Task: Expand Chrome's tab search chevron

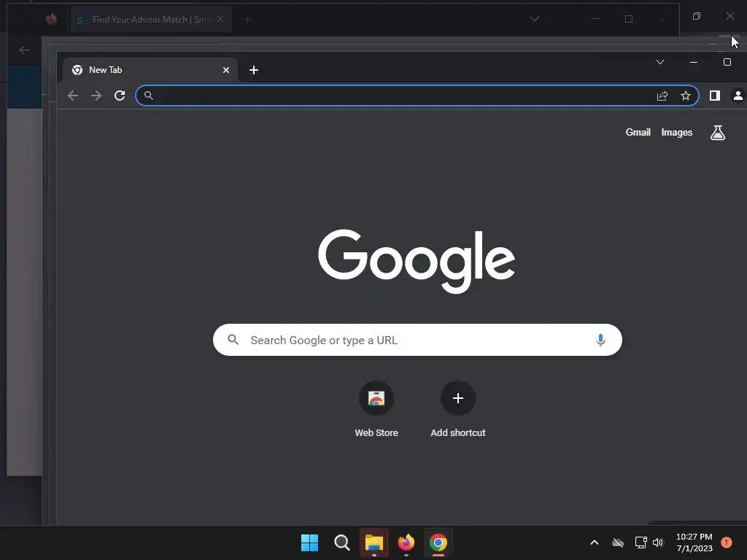Action: pyautogui.click(x=659, y=62)
